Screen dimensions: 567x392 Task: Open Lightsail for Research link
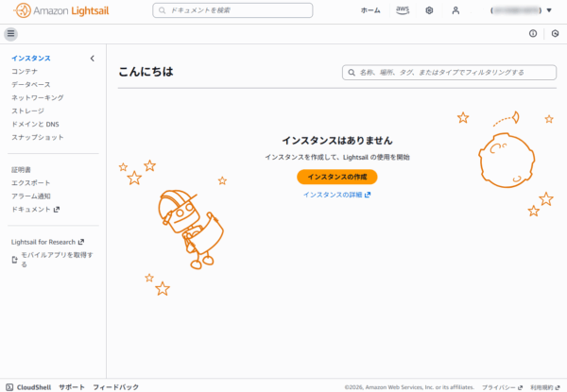pyautogui.click(x=48, y=242)
